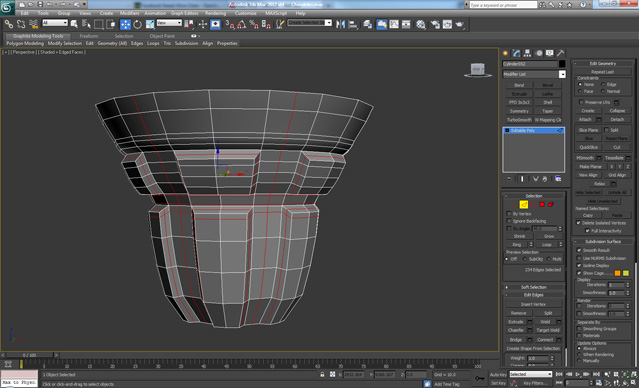
Task: Open the Rendering menu
Action: coord(215,13)
